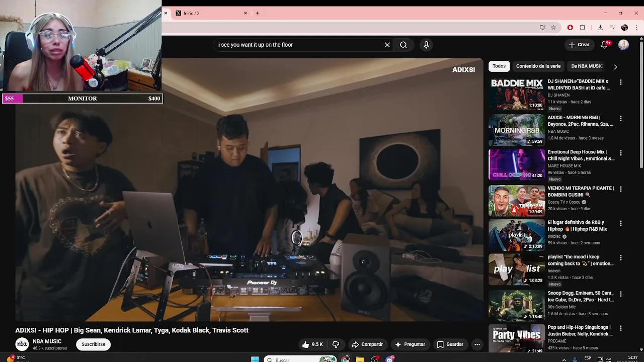
Task: Open the YouTube account avatar menu
Action: (x=623, y=45)
